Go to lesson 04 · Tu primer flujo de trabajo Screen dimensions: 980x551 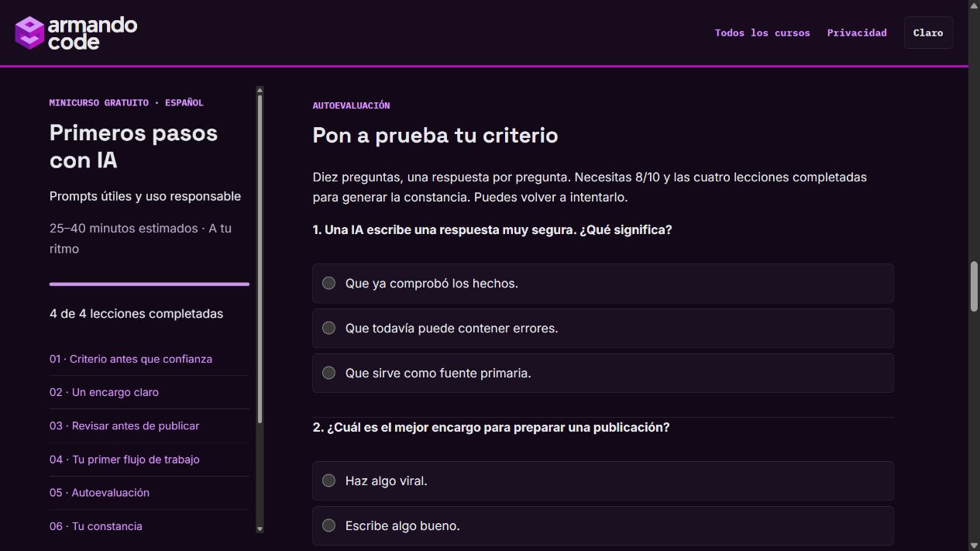click(x=125, y=459)
